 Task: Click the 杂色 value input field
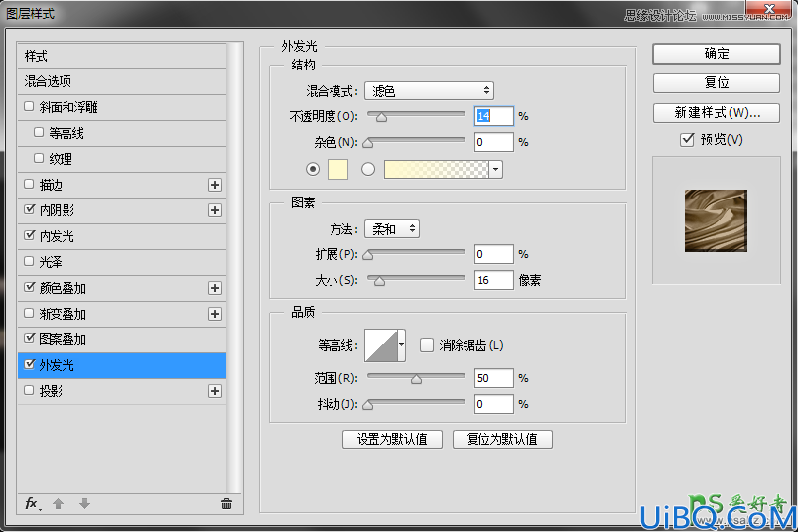click(493, 142)
